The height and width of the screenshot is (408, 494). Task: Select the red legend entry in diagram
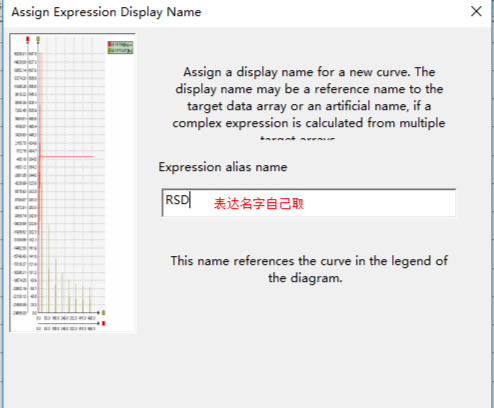click(x=120, y=44)
